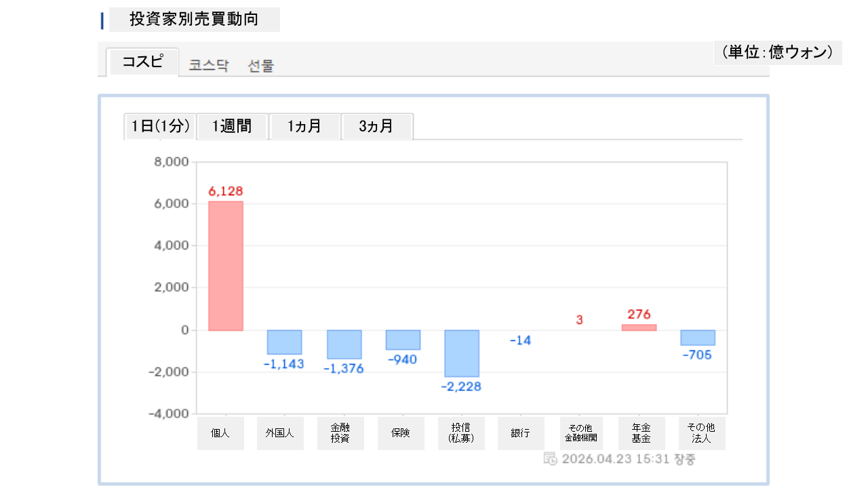Switch to the 코스닥 tab
Viewport: 868px width, 488px height.
(209, 66)
